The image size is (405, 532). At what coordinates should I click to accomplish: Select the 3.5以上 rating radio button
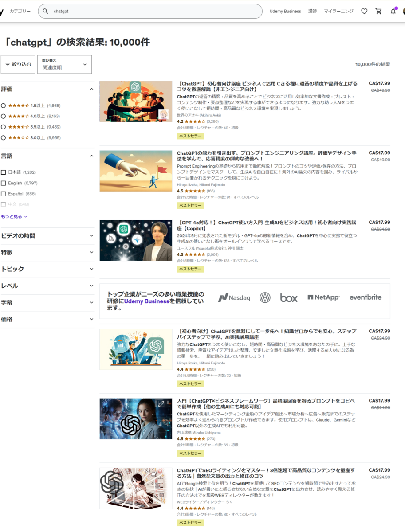(4, 127)
